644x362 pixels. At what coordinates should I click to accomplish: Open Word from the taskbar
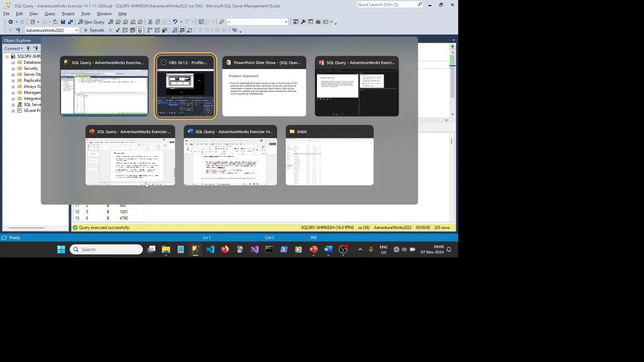[328, 249]
